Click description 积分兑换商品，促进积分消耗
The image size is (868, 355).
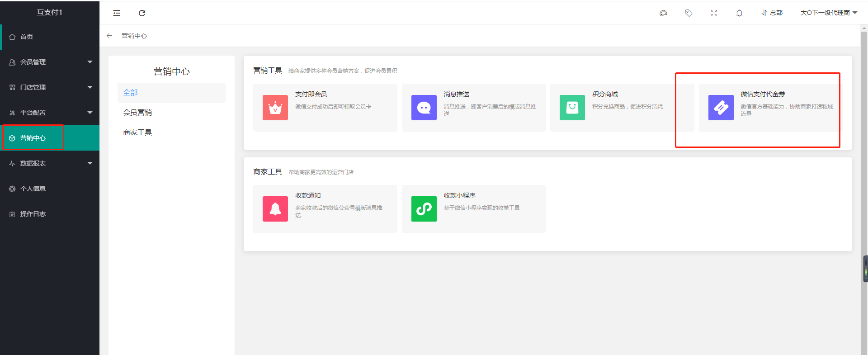[627, 107]
